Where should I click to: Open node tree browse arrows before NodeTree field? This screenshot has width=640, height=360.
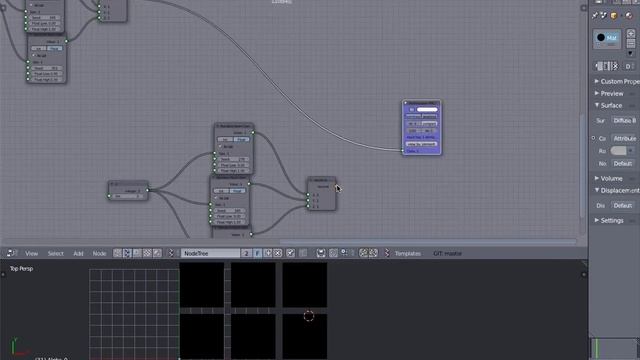point(171,253)
